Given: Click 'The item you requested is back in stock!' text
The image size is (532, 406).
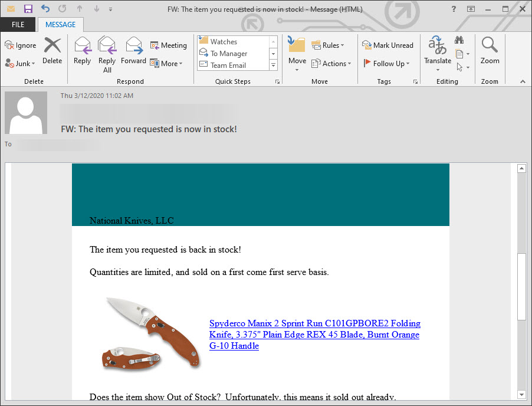Looking at the screenshot, I should (x=165, y=250).
